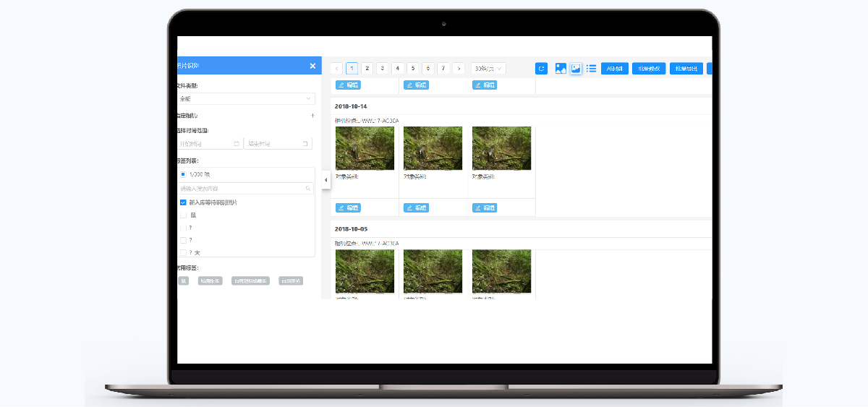The image size is (868, 407).
Task: Click the 批量修改 batch modify button
Action: (x=649, y=69)
